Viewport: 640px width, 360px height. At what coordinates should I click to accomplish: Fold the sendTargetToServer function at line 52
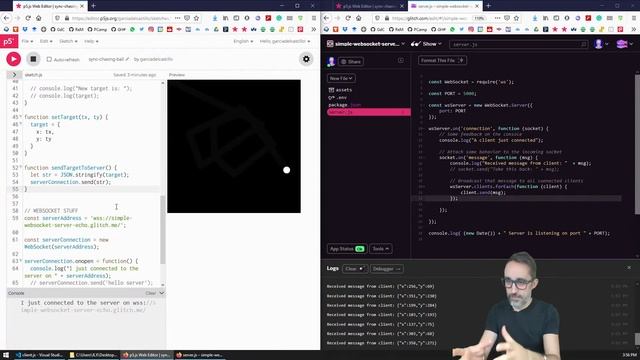coord(21,168)
